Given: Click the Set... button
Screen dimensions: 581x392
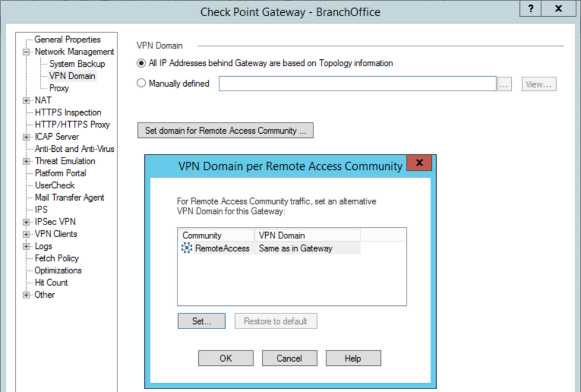Looking at the screenshot, I should [x=201, y=321].
